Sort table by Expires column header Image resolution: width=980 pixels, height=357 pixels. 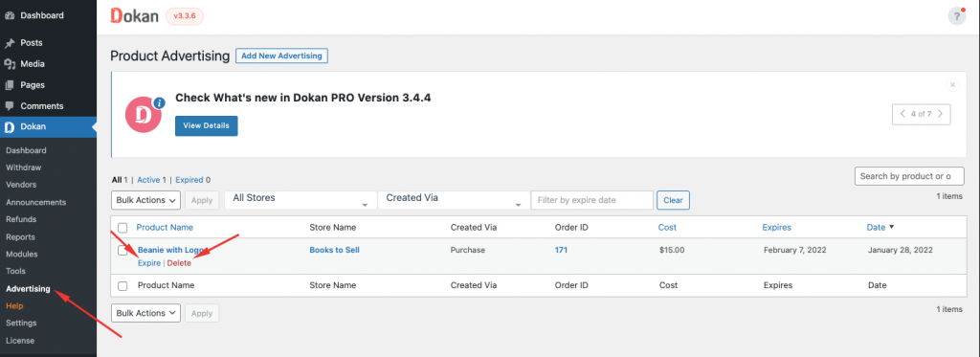(x=777, y=228)
